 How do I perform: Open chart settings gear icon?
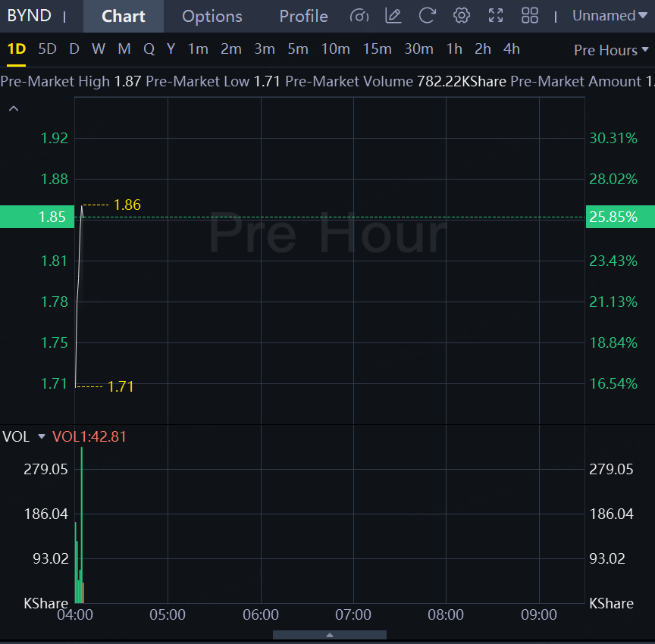coord(462,16)
